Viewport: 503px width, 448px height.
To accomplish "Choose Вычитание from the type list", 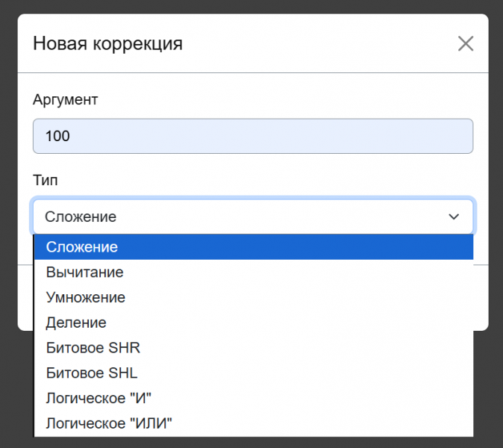I will pos(84,273).
